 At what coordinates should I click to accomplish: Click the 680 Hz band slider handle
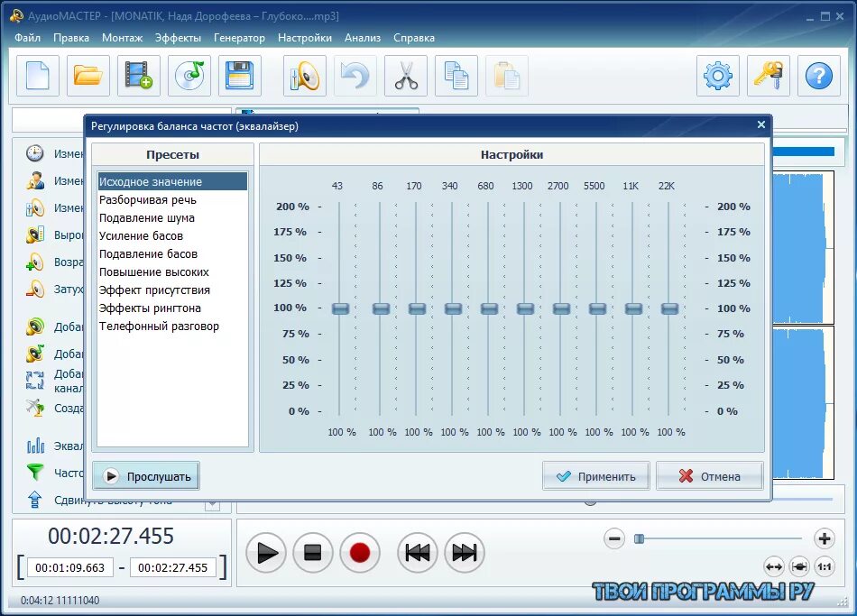(489, 308)
